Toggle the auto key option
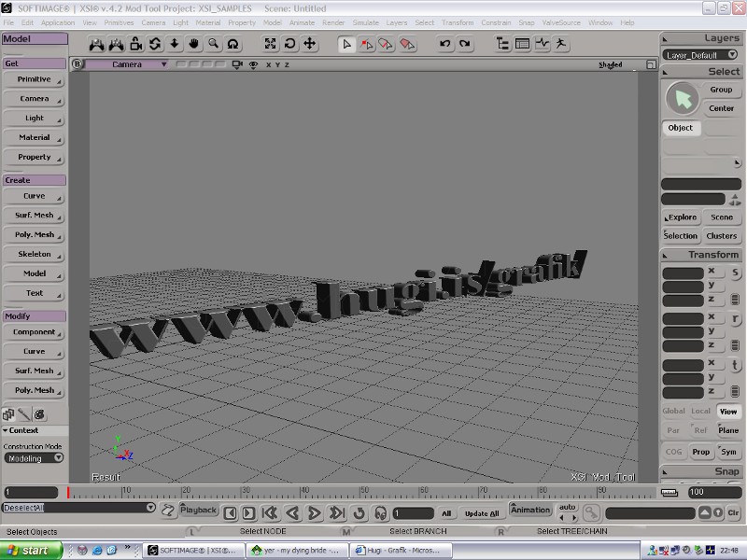Viewport: 747px width, 560px height. (567, 507)
